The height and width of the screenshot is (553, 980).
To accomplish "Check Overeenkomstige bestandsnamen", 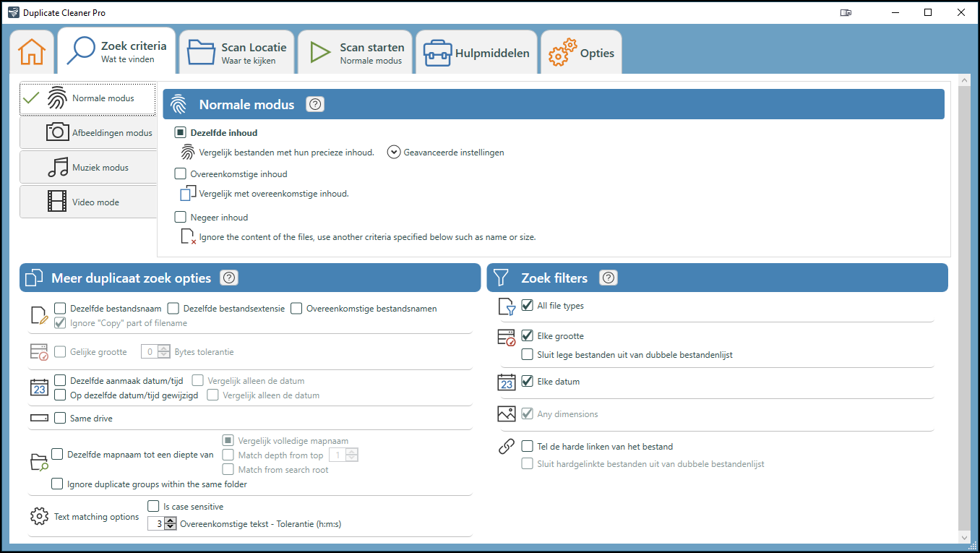I will (296, 309).
